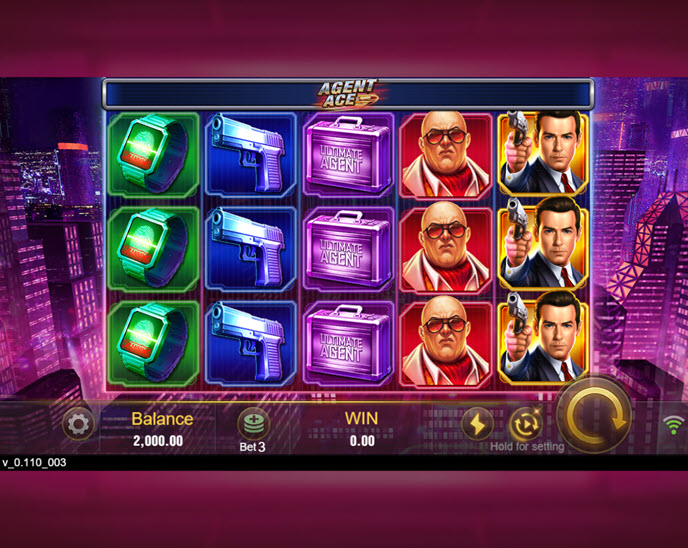Click the large golden spin button
This screenshot has height=548, width=688.
click(595, 415)
